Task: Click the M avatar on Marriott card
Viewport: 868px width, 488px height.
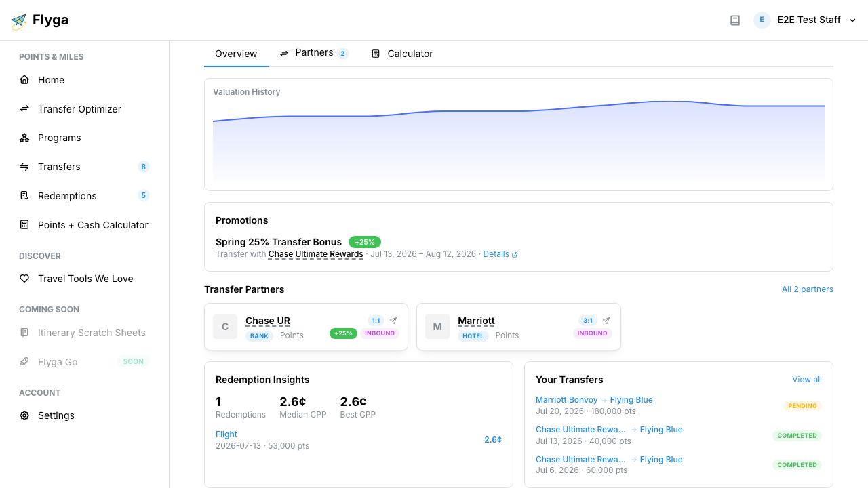Action: 437,327
